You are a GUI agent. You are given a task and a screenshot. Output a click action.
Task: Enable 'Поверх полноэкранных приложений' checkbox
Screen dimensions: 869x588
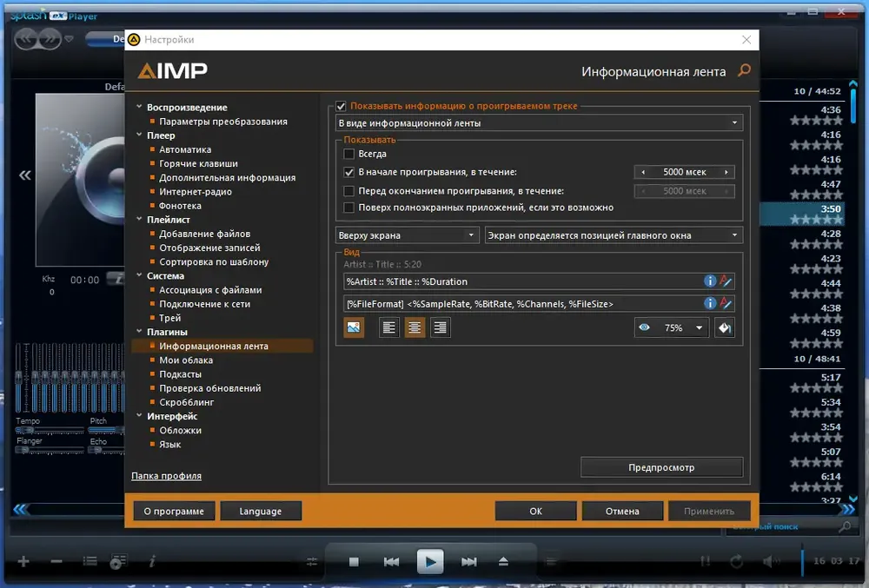click(348, 208)
